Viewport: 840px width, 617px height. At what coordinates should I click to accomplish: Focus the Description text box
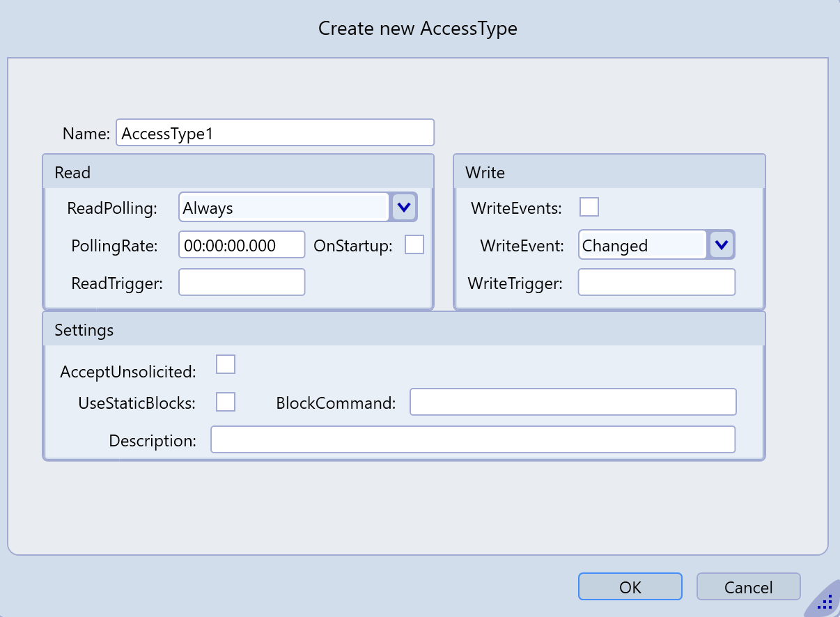click(472, 439)
